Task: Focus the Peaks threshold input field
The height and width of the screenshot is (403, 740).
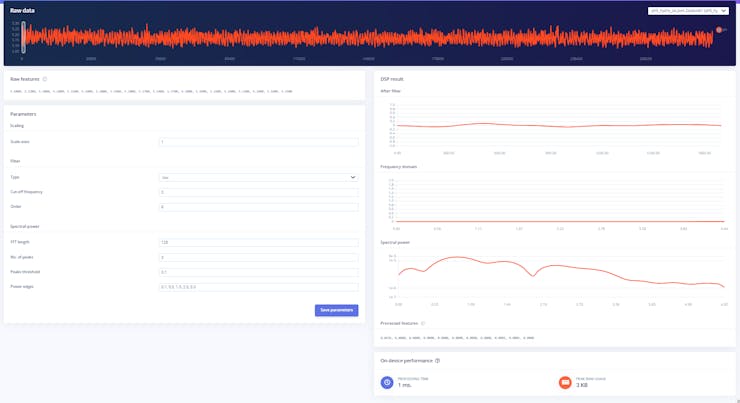Action: (x=258, y=272)
